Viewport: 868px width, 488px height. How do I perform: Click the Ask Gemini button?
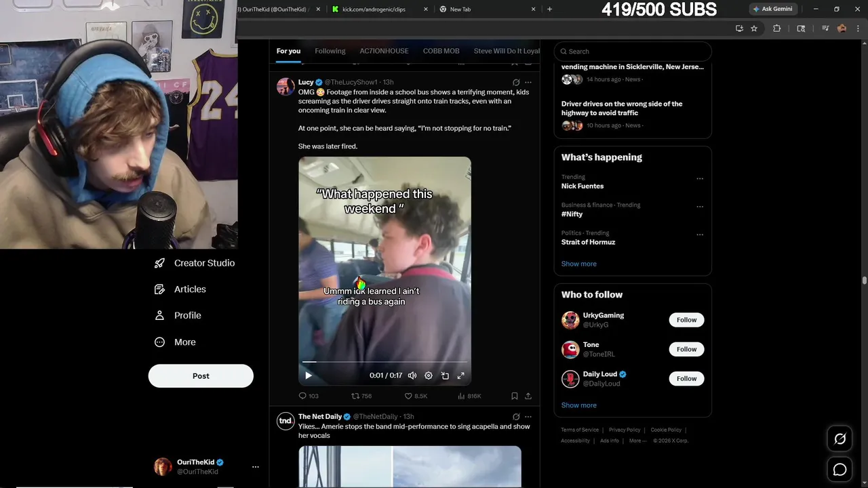(x=772, y=9)
